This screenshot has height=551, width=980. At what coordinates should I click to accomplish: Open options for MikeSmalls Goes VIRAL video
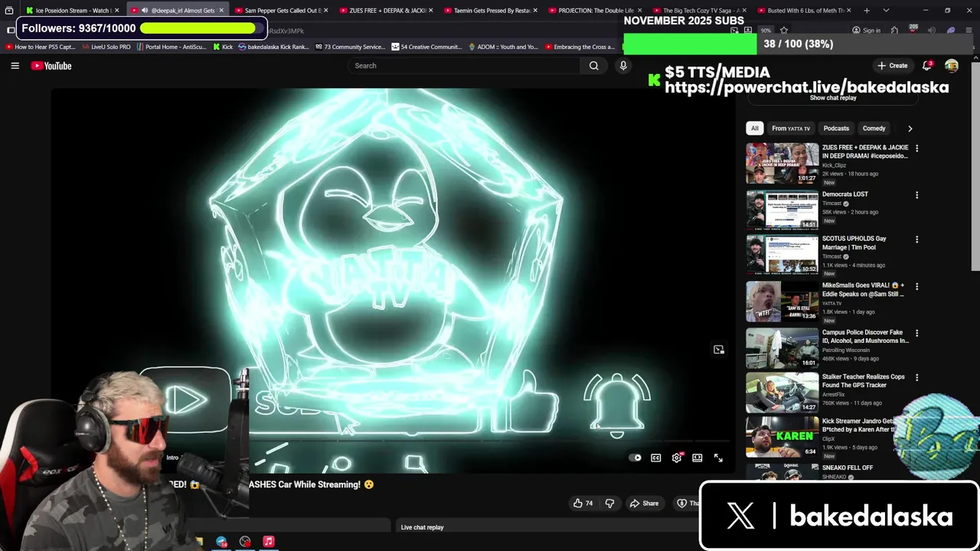point(916,286)
